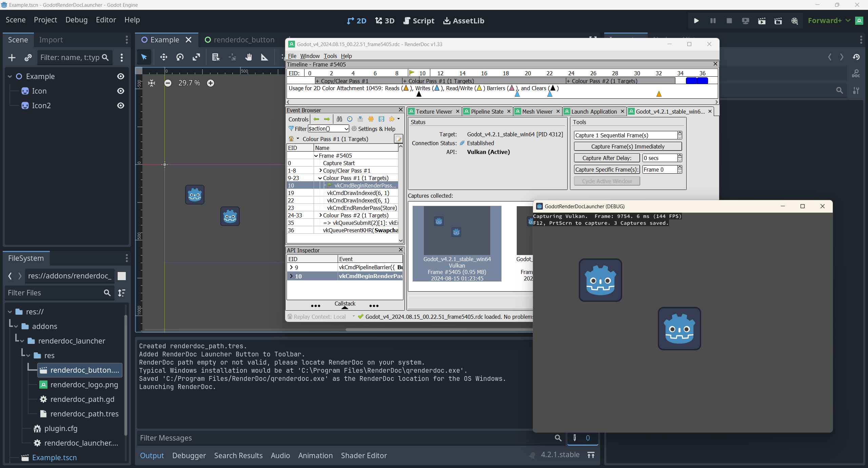The height and width of the screenshot is (468, 868).
Task: Toggle visibility of the Icon node
Action: (x=120, y=91)
